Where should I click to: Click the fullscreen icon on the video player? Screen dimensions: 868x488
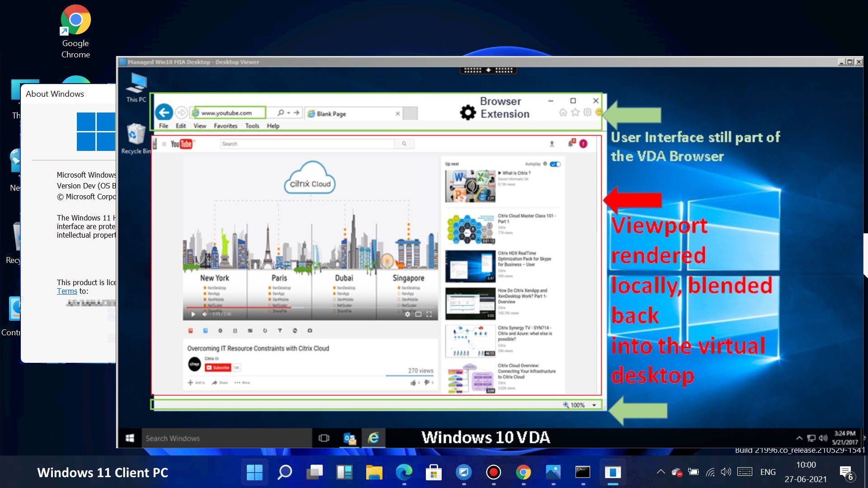429,314
